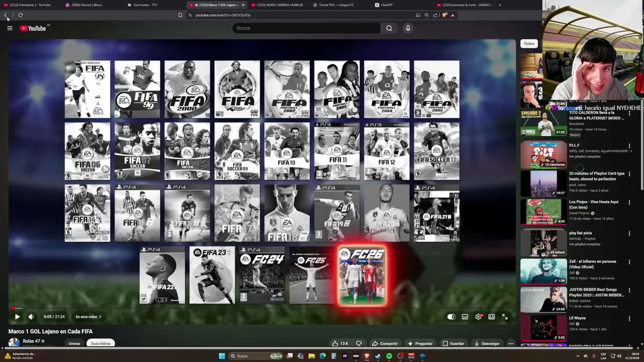Open the Advertencia weather alert widget
This screenshot has width=644, height=362.
click(x=20, y=356)
